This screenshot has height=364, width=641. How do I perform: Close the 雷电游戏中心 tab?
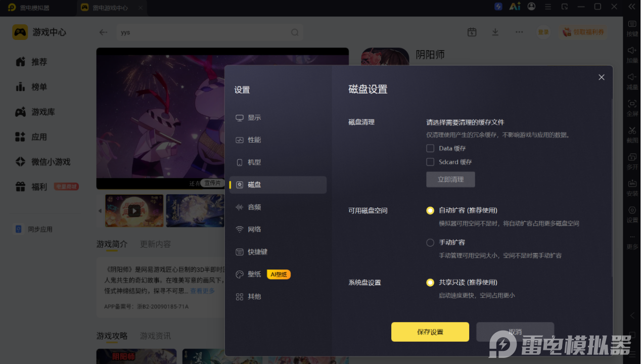click(x=141, y=8)
